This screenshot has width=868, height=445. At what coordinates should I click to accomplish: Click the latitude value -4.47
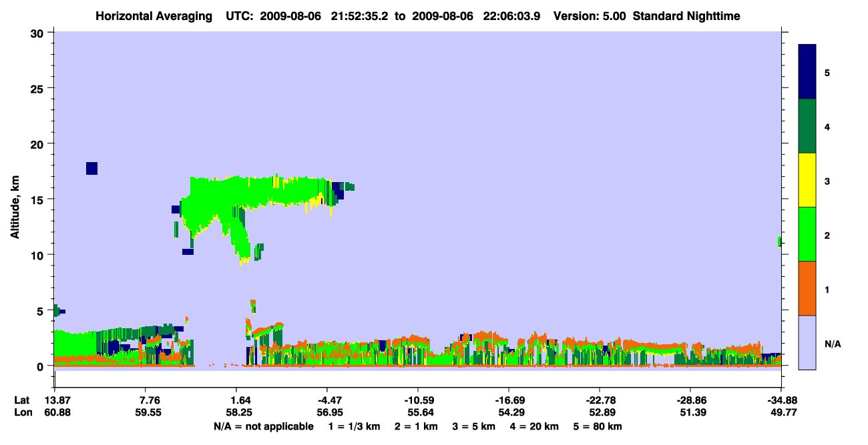[x=327, y=400]
